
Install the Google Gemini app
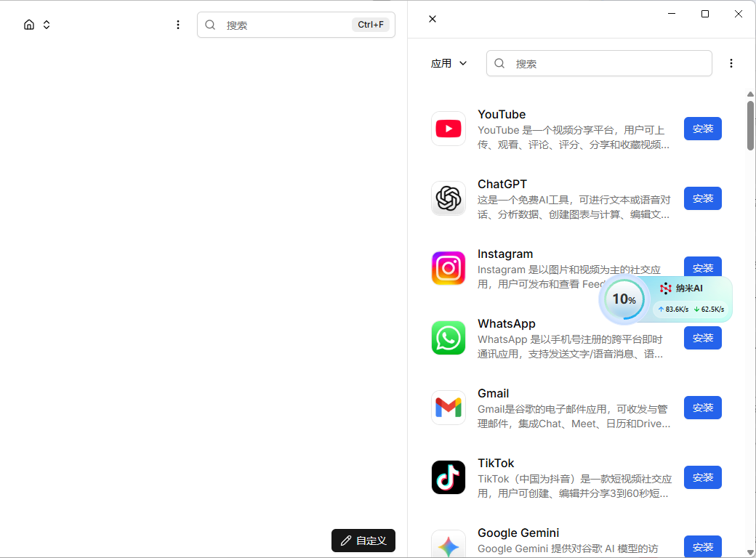(x=702, y=546)
